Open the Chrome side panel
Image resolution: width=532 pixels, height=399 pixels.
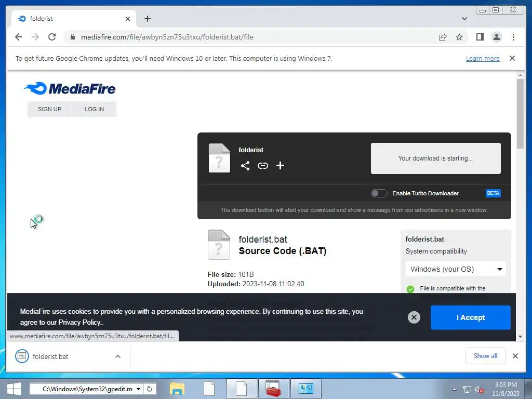tap(480, 37)
